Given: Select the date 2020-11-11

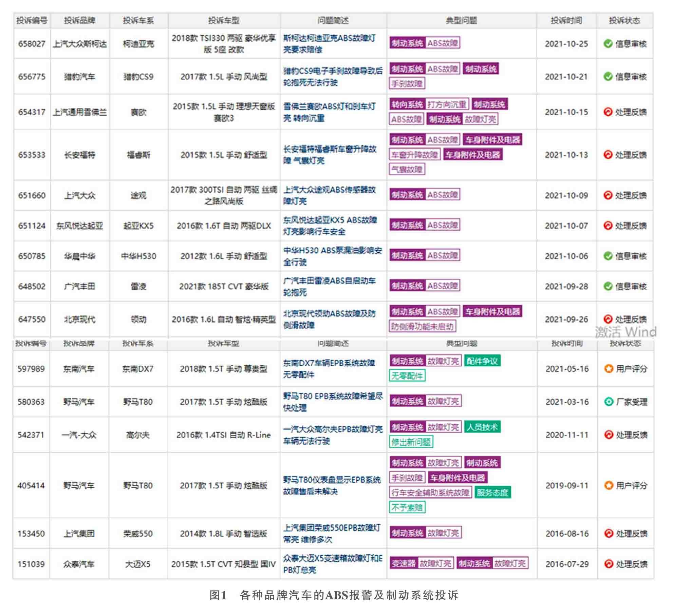Looking at the screenshot, I should point(567,435).
